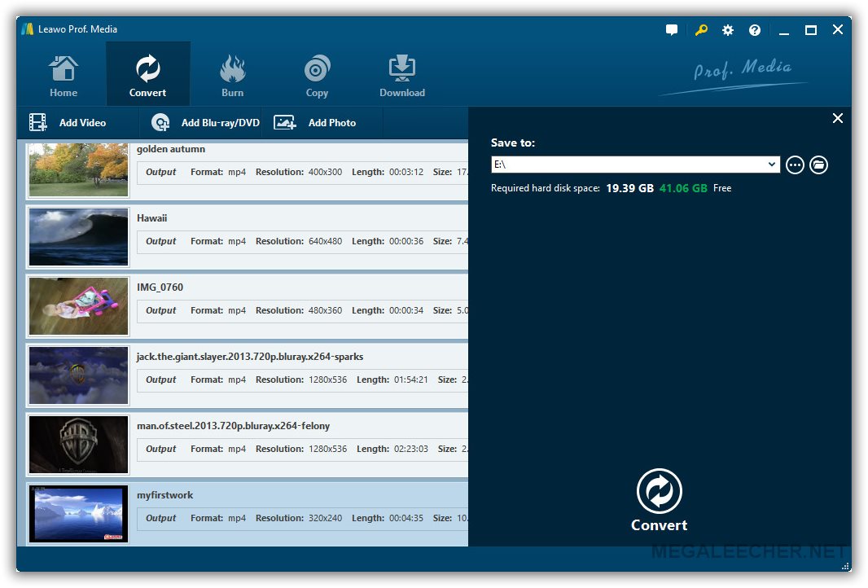Browse output folder with ellipsis button

pos(795,165)
